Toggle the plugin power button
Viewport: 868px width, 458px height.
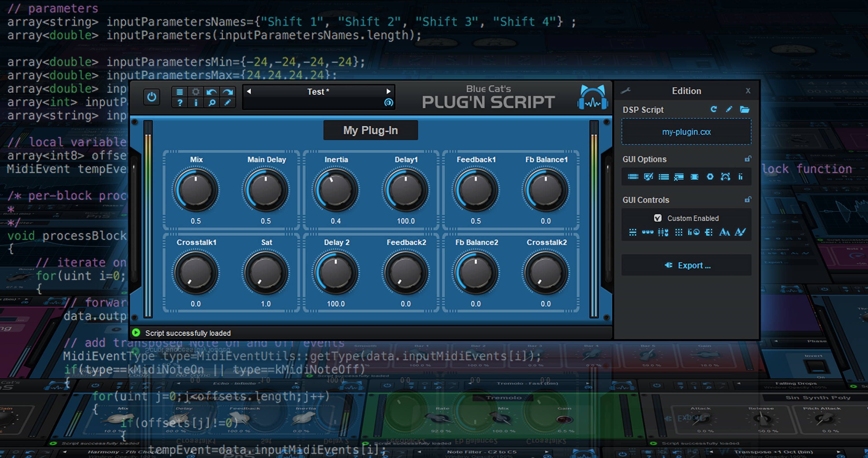(x=152, y=97)
